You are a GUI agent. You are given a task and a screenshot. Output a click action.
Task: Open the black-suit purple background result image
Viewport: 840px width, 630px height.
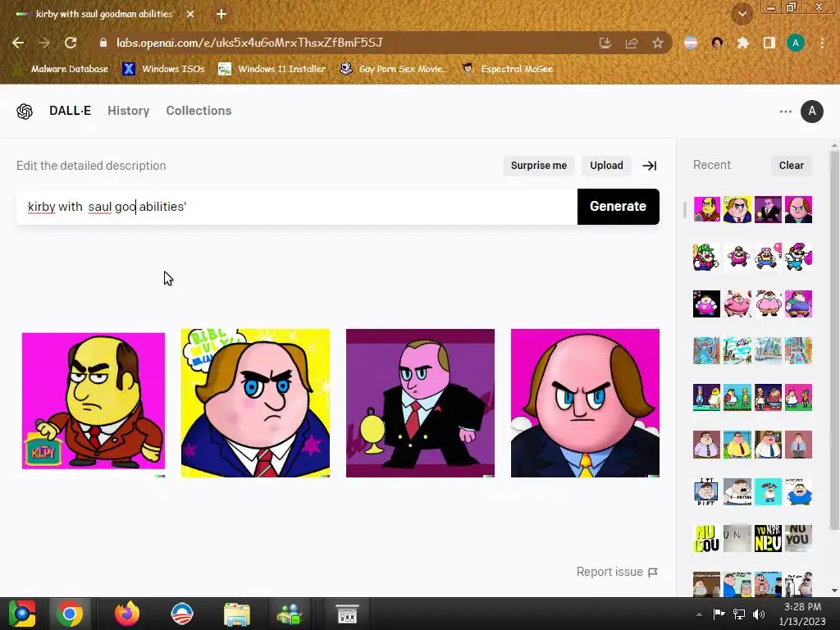(x=420, y=403)
